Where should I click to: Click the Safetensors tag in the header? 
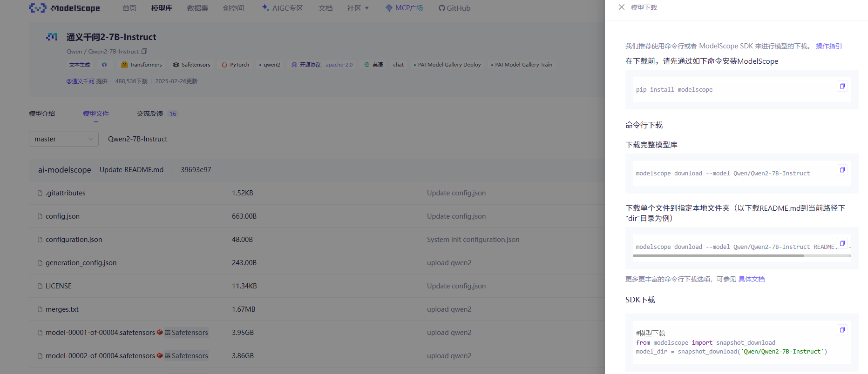[x=191, y=65]
